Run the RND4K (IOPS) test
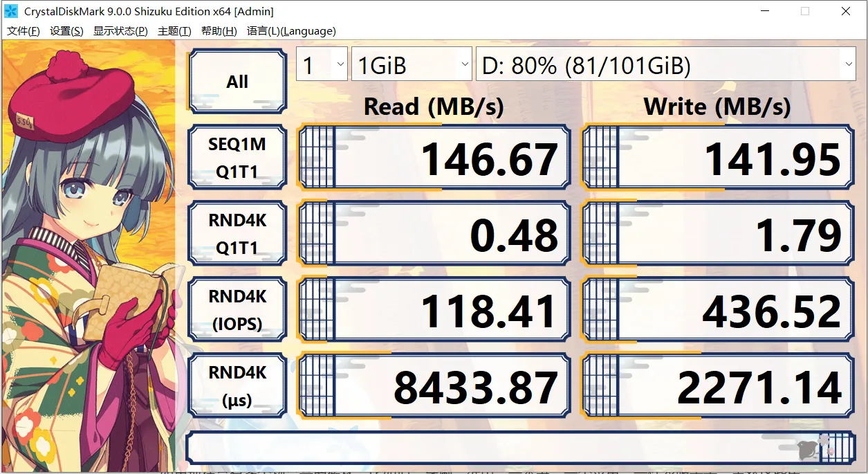This screenshot has height=474, width=868. [237, 310]
